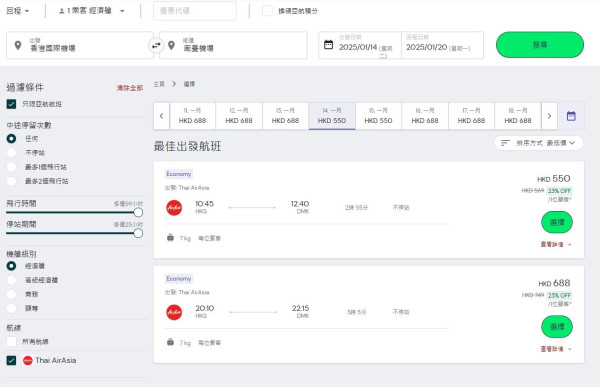This screenshot has width=600, height=387.
Task: Select the max 1 stop radio option
Action: pyautogui.click(x=11, y=167)
